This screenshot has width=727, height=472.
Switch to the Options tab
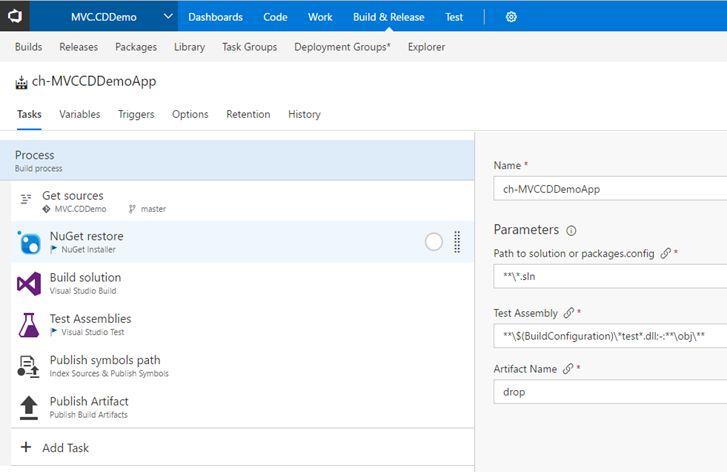(x=190, y=114)
